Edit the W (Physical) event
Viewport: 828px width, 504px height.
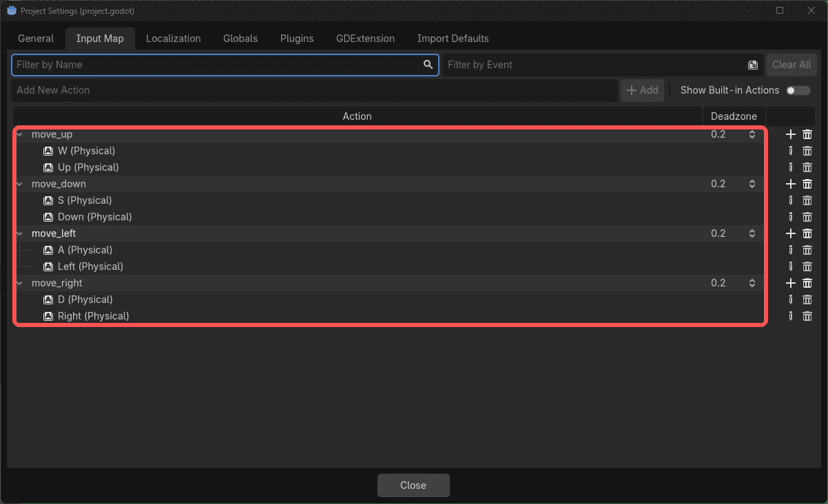pos(790,151)
